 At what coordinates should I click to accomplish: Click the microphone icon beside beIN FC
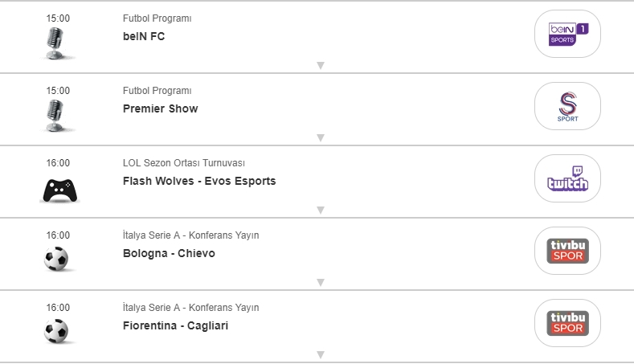click(56, 42)
